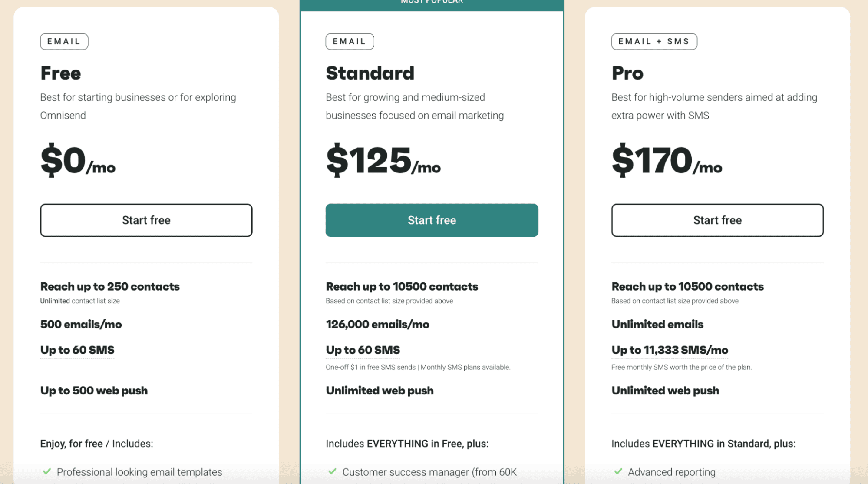Click the underlined Up to 60 SMS in Free plan

(77, 350)
